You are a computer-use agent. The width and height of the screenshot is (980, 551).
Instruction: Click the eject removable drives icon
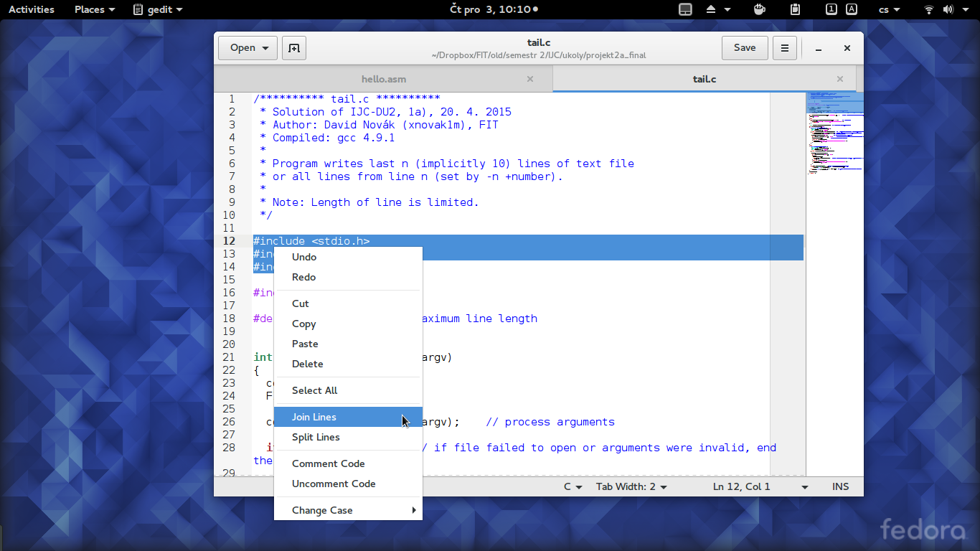(712, 9)
